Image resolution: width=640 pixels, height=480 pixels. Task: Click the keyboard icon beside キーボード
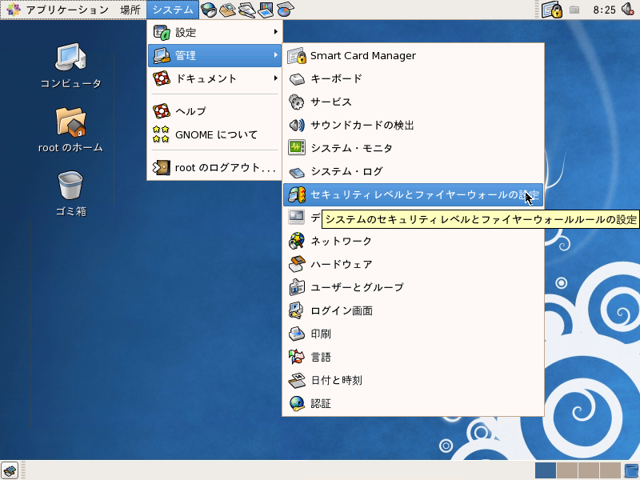296,79
